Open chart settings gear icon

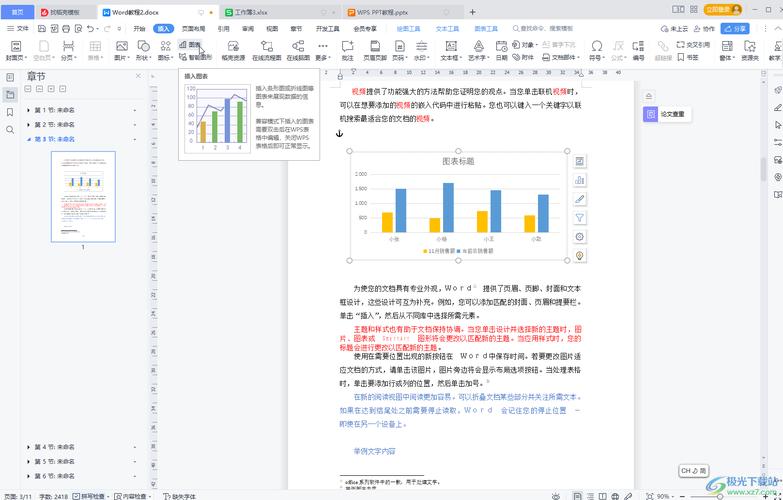click(579, 237)
